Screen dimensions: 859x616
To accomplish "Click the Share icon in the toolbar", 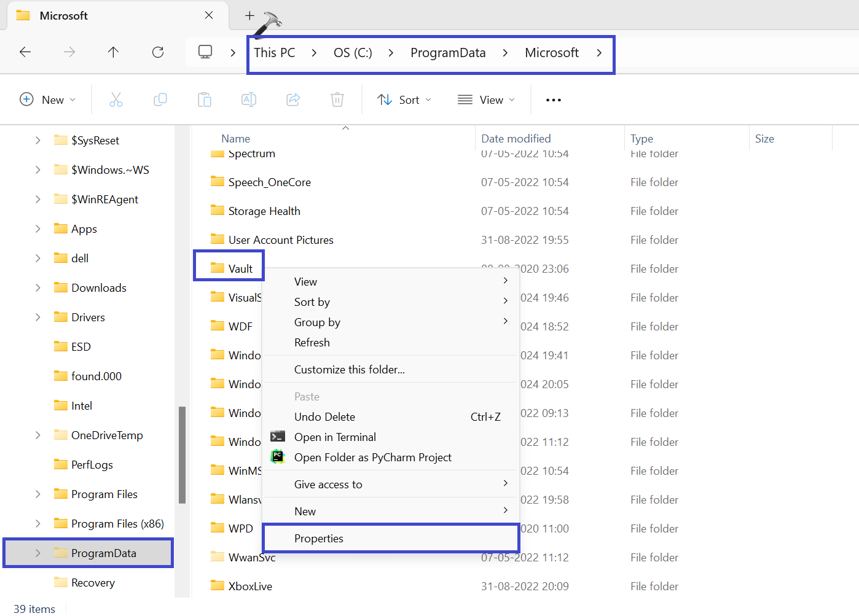I will 293,99.
